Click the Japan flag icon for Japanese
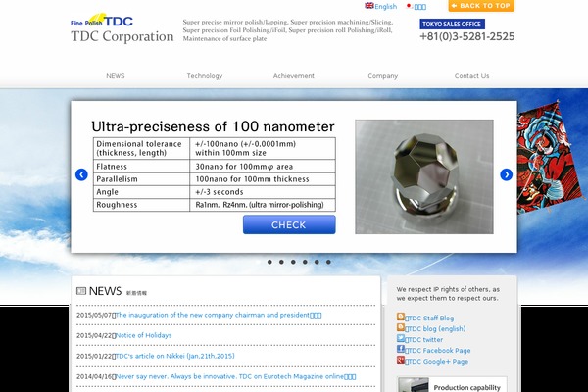This screenshot has height=392, width=588. click(x=409, y=6)
